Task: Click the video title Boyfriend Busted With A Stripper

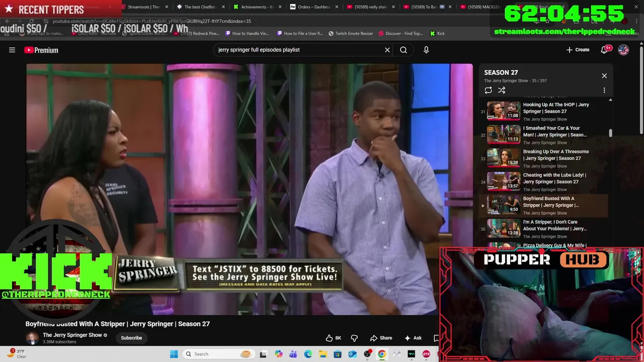Action: click(x=118, y=324)
